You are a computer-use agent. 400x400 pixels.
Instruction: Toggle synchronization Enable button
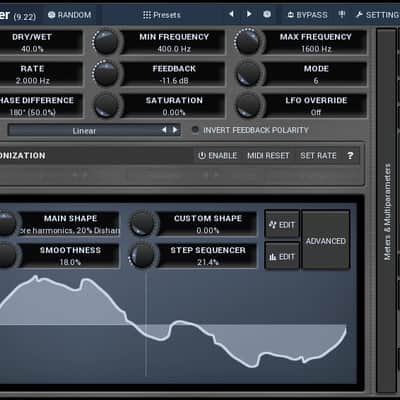coord(218,155)
